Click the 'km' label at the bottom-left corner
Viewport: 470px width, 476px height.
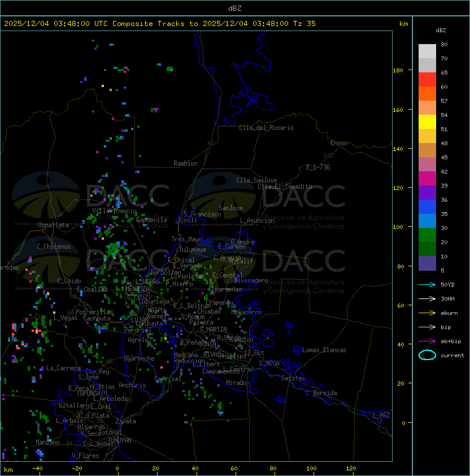(x=8, y=470)
